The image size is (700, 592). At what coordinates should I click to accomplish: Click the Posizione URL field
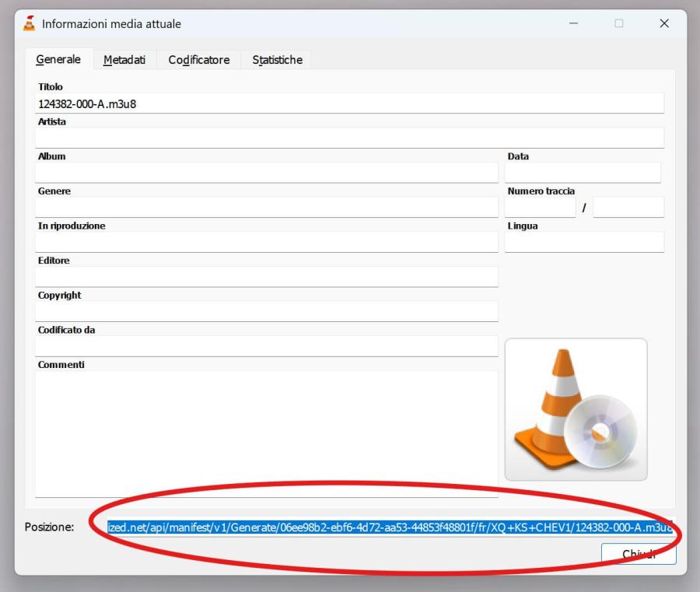tap(389, 527)
